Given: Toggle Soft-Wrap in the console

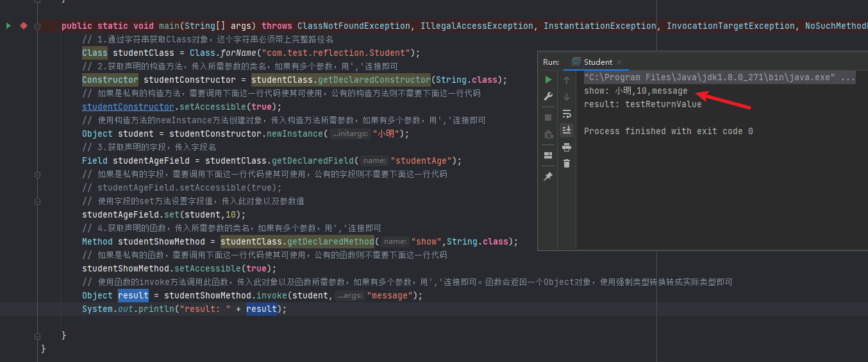Looking at the screenshot, I should [567, 114].
